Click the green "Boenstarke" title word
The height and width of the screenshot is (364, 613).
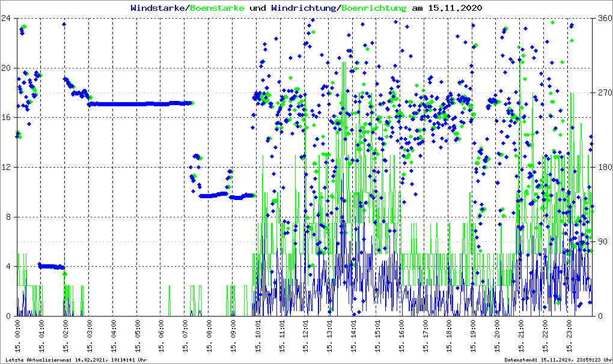click(218, 8)
